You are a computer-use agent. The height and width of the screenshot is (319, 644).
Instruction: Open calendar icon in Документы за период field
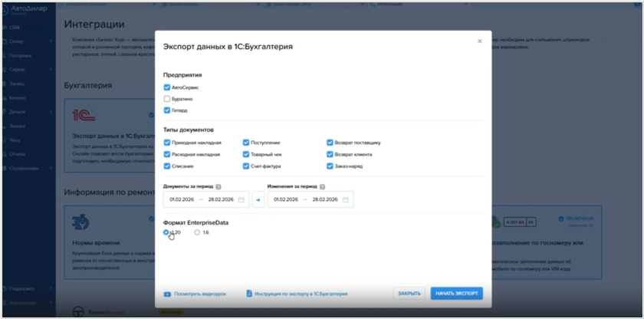click(241, 199)
